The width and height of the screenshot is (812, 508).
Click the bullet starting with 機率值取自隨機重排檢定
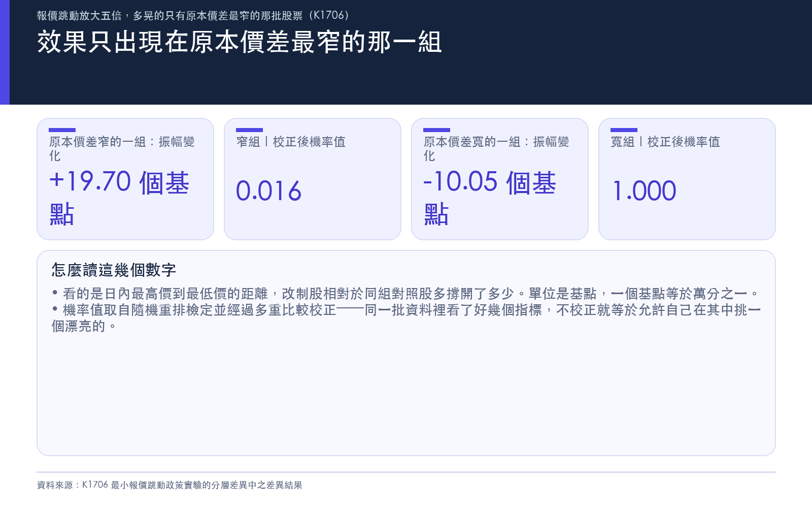pyautogui.click(x=406, y=318)
